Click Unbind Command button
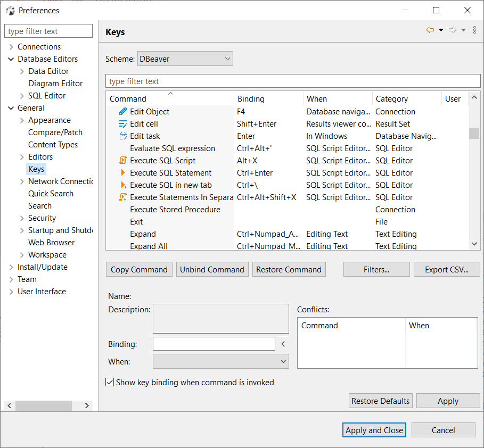 (212, 269)
